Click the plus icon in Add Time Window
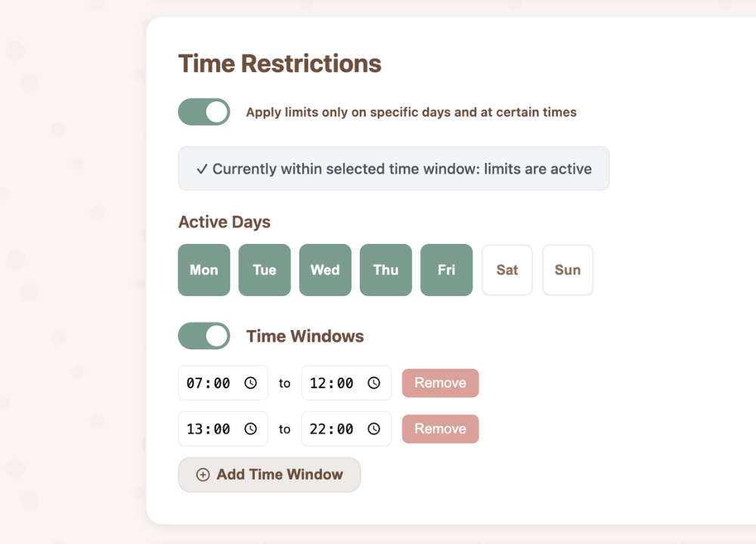The image size is (756, 544). pyautogui.click(x=203, y=474)
